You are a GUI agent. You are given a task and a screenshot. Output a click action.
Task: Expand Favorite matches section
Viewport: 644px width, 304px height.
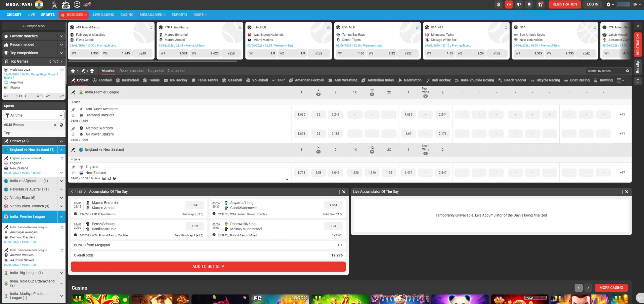coord(61,36)
